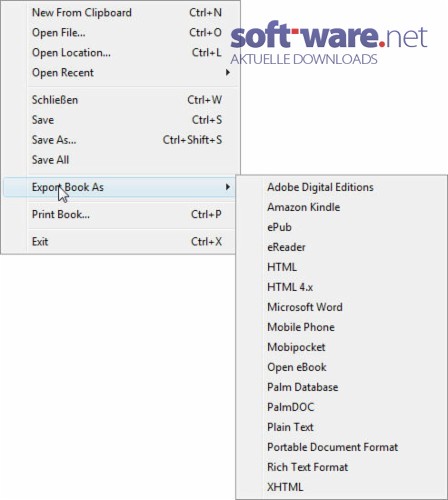Image resolution: width=448 pixels, height=500 pixels.
Task: Export book as Amazon Kindle
Action: pyautogui.click(x=341, y=207)
